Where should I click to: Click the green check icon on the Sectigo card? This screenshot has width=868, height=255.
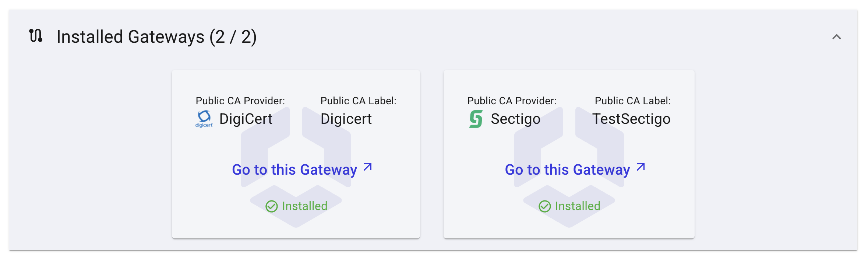[545, 206]
